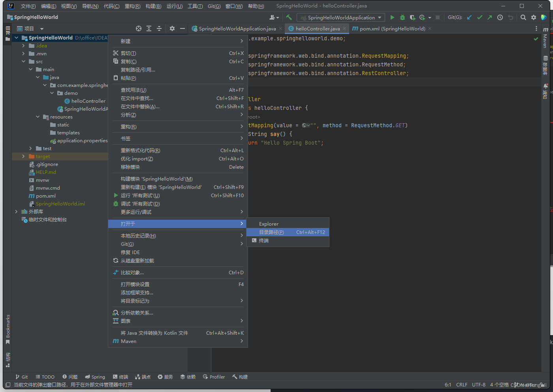Image resolution: width=553 pixels, height=392 pixels.
Task: Open Maven submenu in context menu
Action: pyautogui.click(x=178, y=341)
